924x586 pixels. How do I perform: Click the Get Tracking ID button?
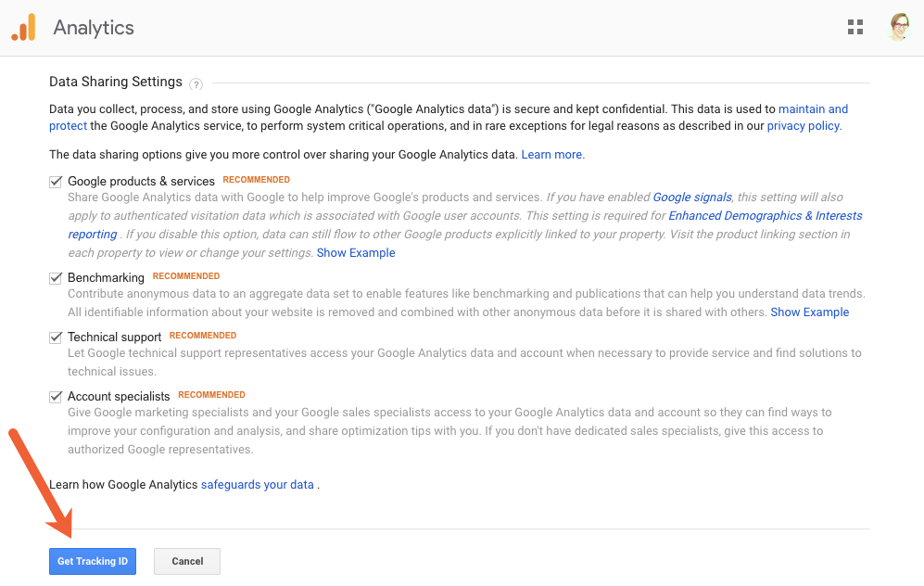pos(93,561)
